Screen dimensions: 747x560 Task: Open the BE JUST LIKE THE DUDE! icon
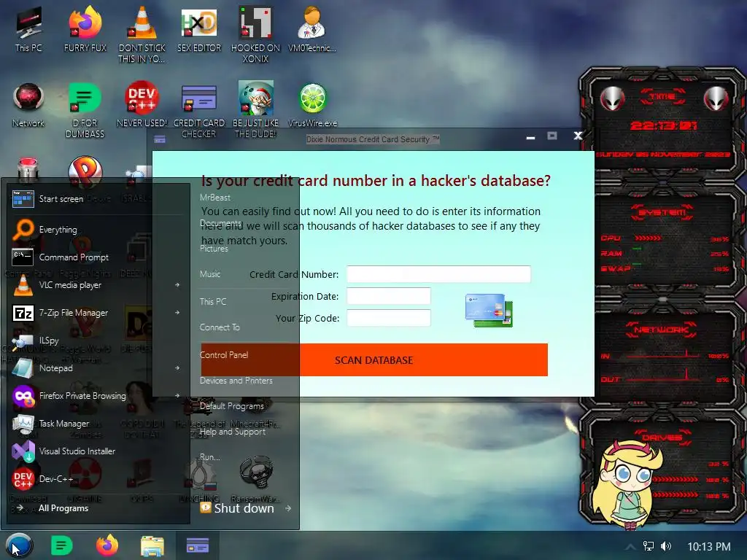click(x=256, y=110)
